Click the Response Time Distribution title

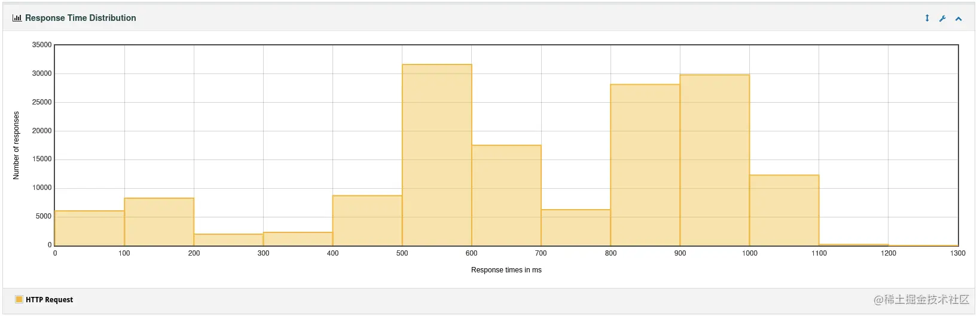click(x=81, y=18)
